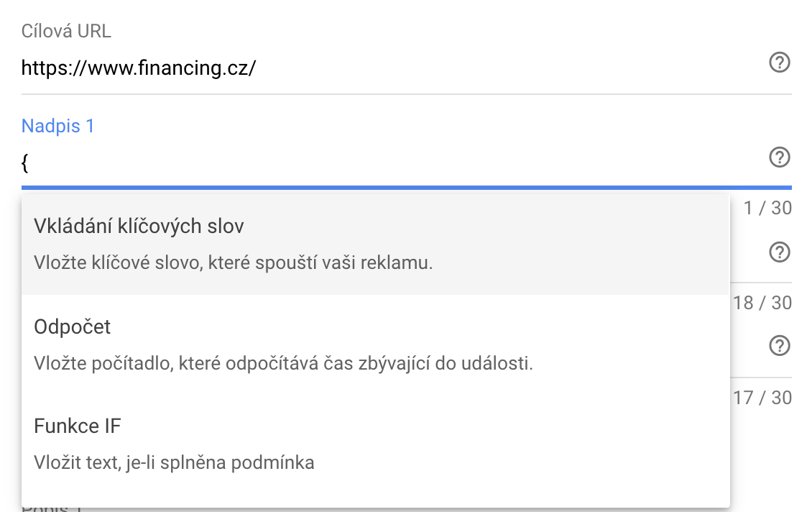The width and height of the screenshot is (812, 512).
Task: Click the 18 / 30 character counter
Action: click(x=762, y=303)
